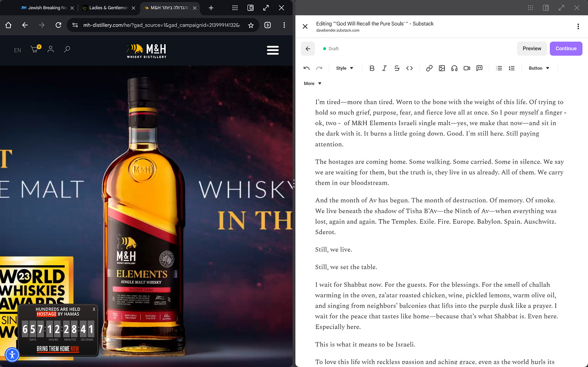
Task: Click the split-view icon in browser title bar
Action: (x=250, y=8)
